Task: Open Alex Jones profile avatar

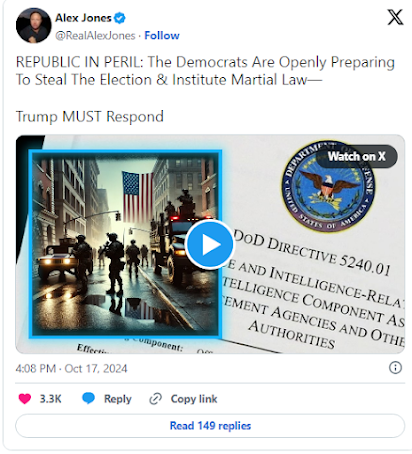Action: 33,26
